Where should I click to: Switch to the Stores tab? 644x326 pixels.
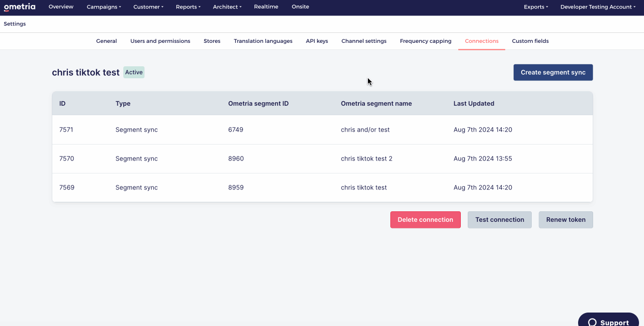click(212, 41)
